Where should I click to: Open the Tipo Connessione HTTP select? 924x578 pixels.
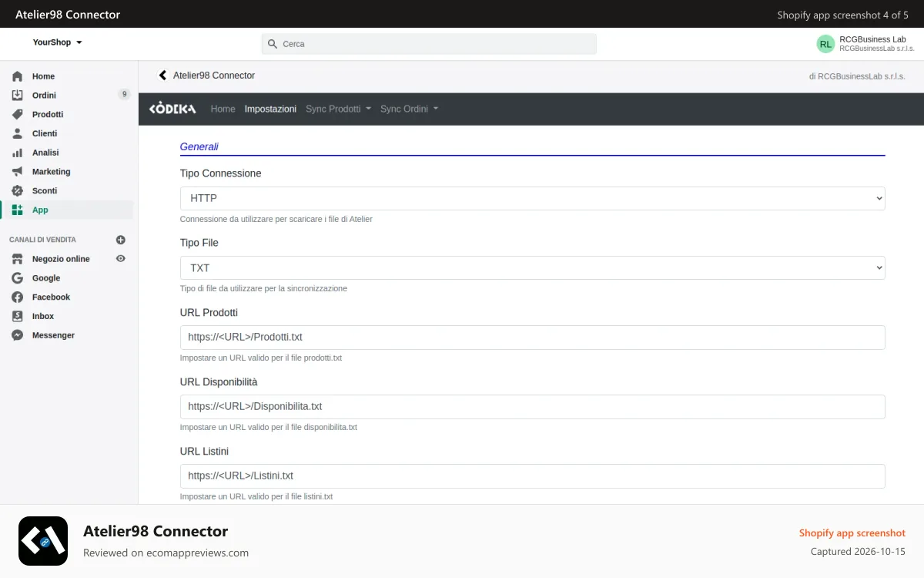pyautogui.click(x=532, y=198)
